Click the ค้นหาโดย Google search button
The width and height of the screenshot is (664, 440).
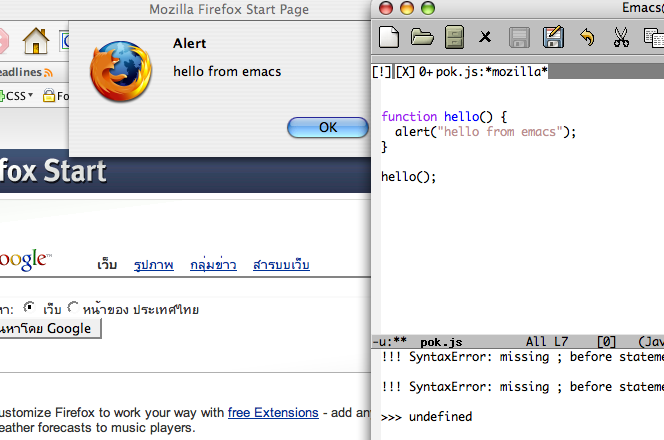tap(50, 329)
